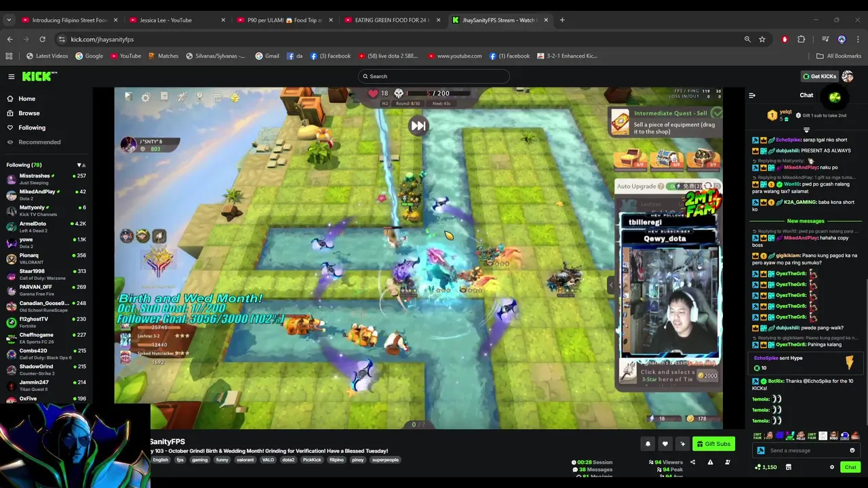Click the dota2 stream tag
868x488 pixels.
(288, 460)
